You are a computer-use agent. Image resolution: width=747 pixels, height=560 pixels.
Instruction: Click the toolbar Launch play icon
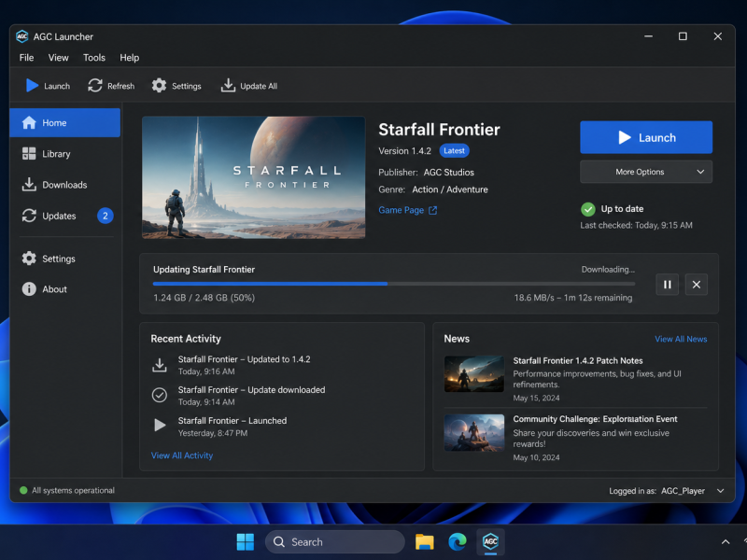point(32,86)
